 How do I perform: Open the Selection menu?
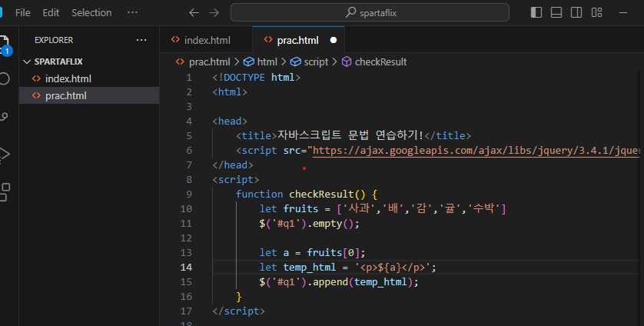pos(91,13)
